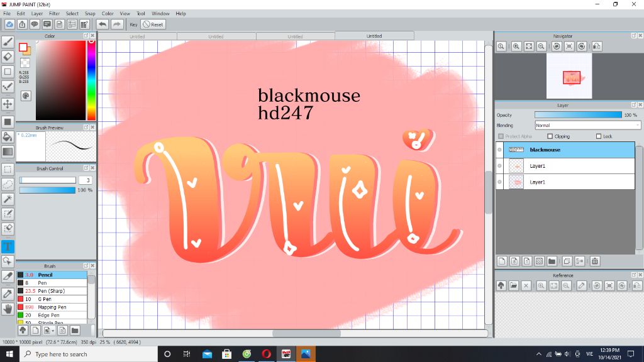Viewport: 644px width, 362px height.
Task: Click the foreground color swatch
Action: click(23, 47)
